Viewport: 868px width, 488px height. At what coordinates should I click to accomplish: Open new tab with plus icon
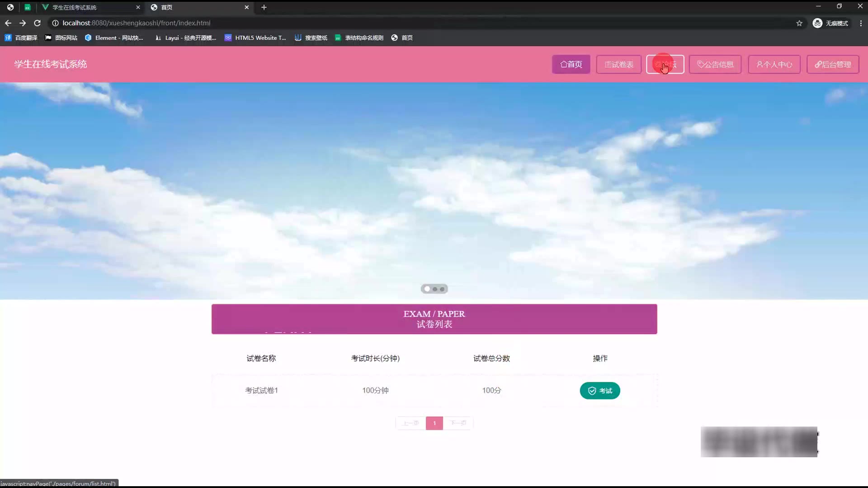tap(264, 7)
